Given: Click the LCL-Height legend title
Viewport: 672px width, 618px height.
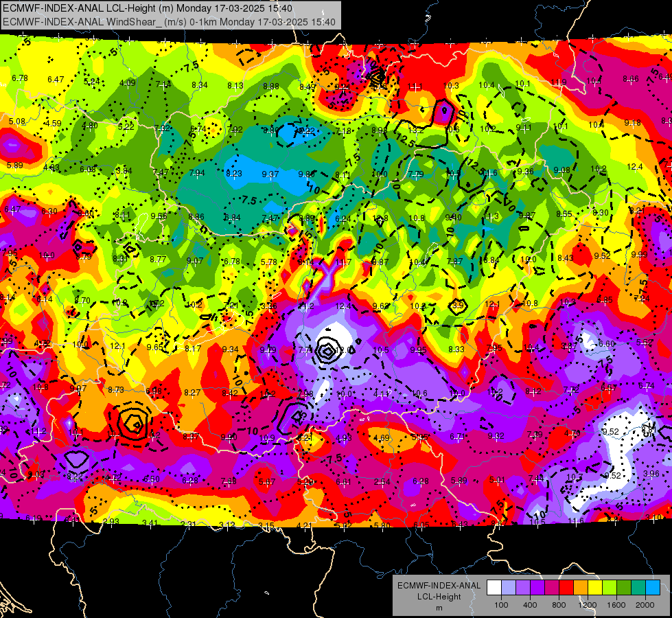Looking at the screenshot, I should pos(439,597).
